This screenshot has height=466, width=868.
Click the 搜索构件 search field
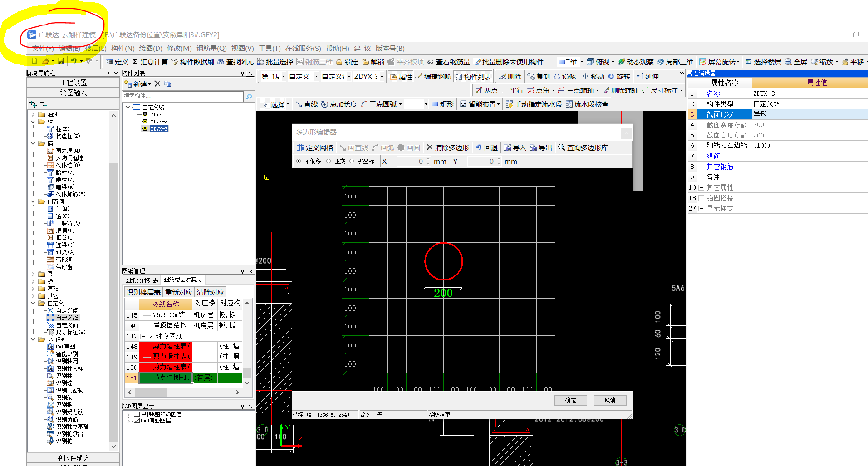tap(183, 96)
